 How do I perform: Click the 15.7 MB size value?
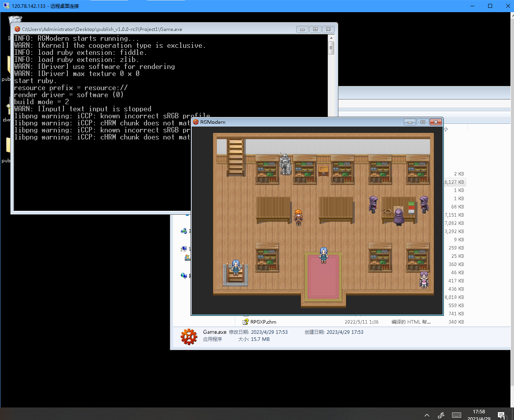(x=260, y=339)
